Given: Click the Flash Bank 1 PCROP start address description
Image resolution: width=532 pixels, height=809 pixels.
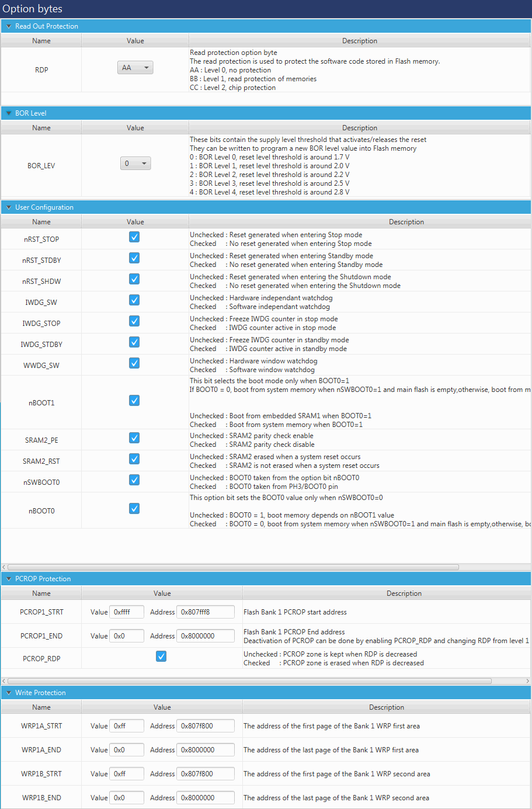Looking at the screenshot, I should pos(295,612).
